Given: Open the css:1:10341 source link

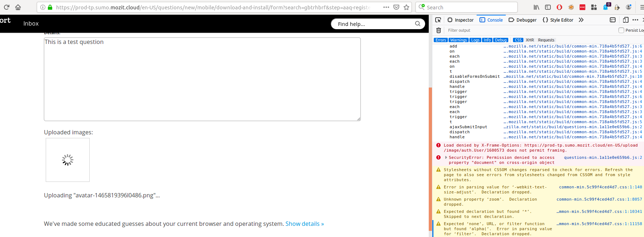Looking at the screenshot, I should coord(599,211).
